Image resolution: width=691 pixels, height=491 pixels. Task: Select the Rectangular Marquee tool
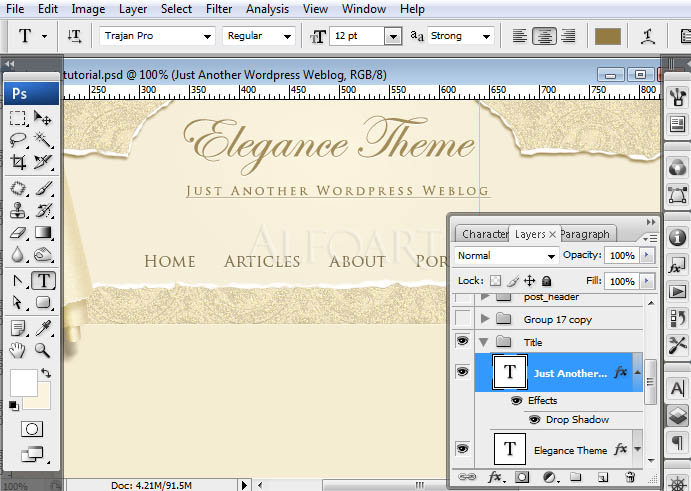click(x=18, y=118)
